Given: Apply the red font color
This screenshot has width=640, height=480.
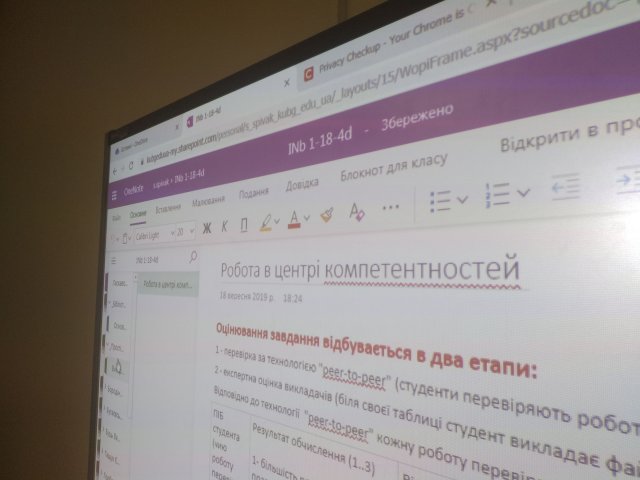Looking at the screenshot, I should coord(294,217).
